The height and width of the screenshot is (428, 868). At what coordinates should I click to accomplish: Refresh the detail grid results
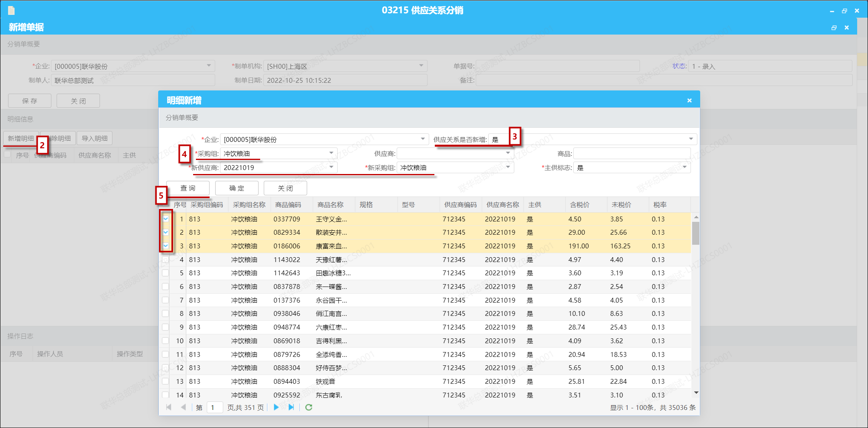pyautogui.click(x=309, y=407)
